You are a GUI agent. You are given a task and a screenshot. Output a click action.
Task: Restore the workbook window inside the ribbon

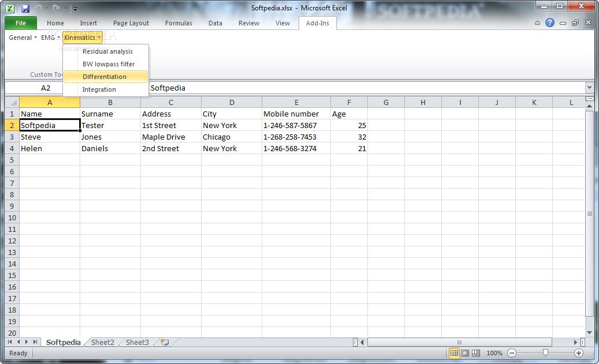click(575, 23)
